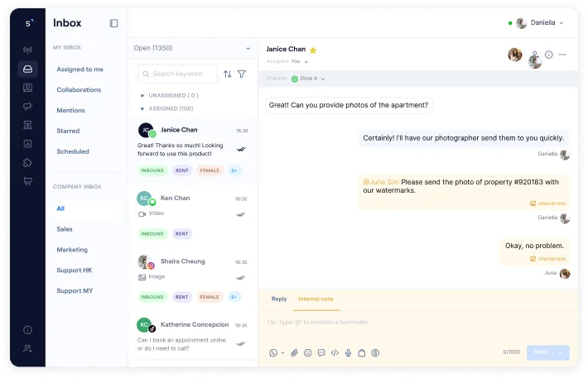Add a collaborator with the person-plus icon
Screen dimensions: 588x378
[x=535, y=55]
